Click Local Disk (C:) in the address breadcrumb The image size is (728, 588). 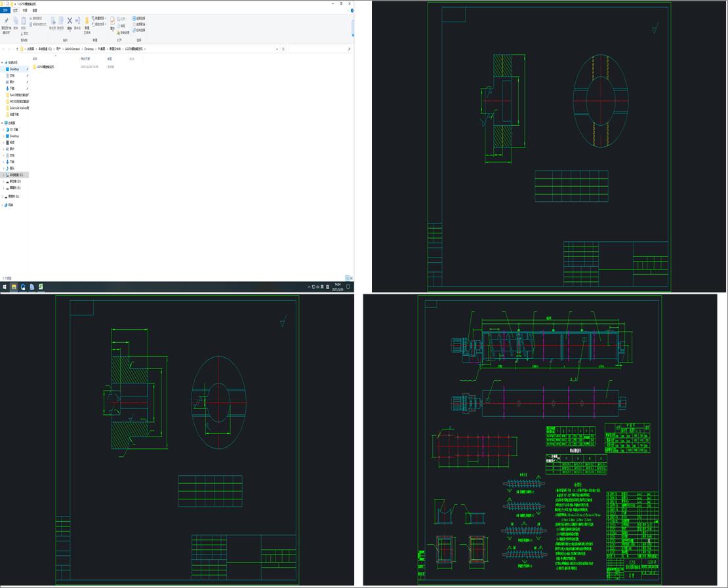click(x=45, y=49)
